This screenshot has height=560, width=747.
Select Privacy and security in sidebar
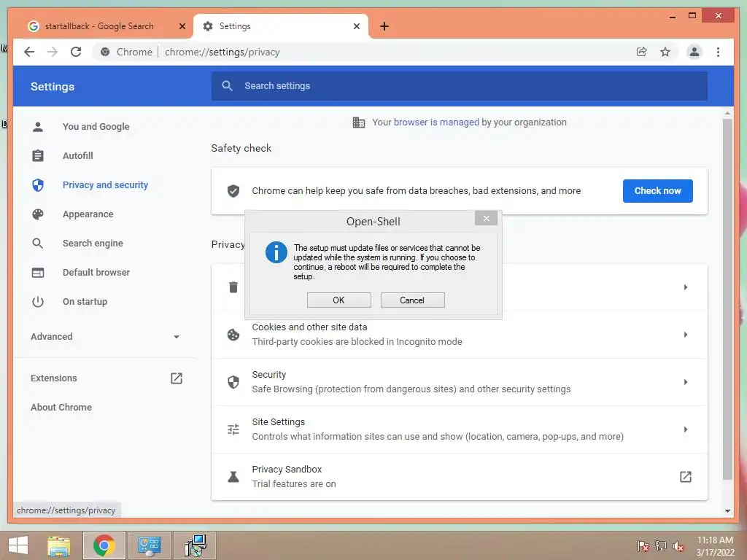click(105, 184)
